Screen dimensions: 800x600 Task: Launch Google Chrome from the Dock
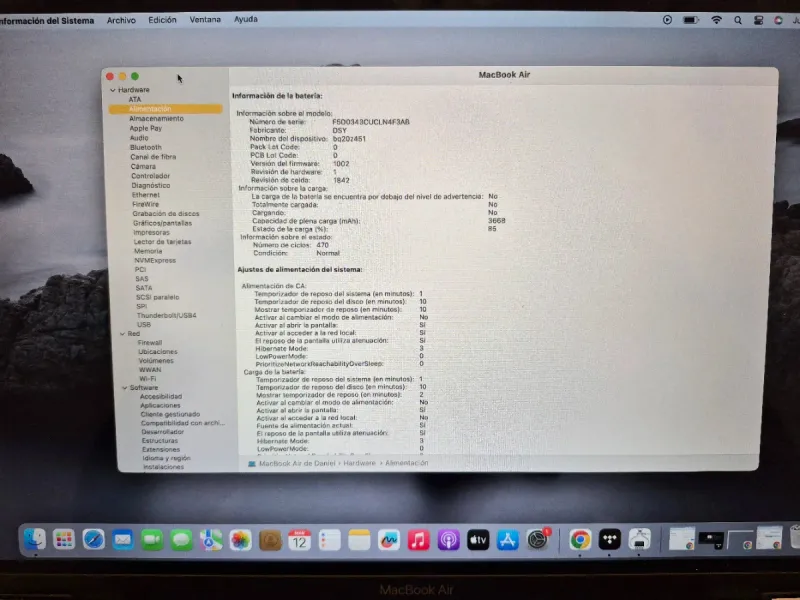(x=580, y=540)
